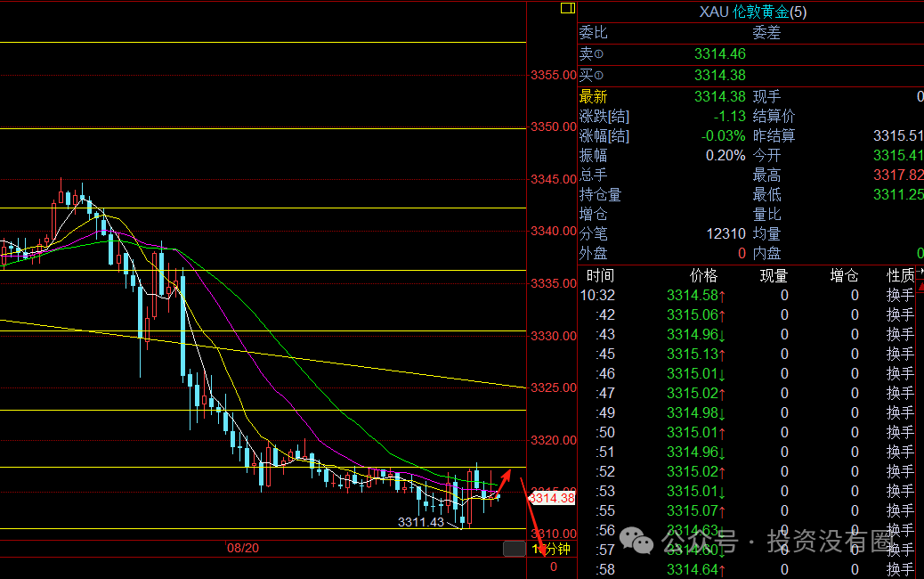Click the 最高 value 3317.82

click(898, 175)
